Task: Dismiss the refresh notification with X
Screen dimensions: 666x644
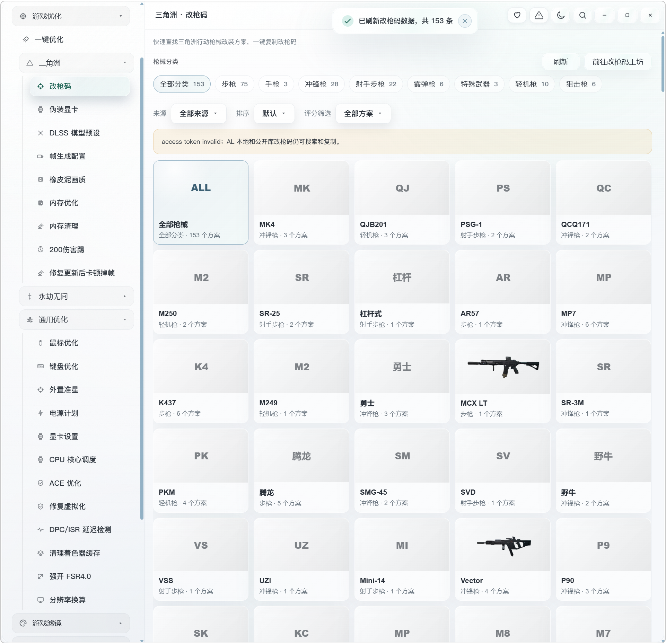Action: click(465, 21)
